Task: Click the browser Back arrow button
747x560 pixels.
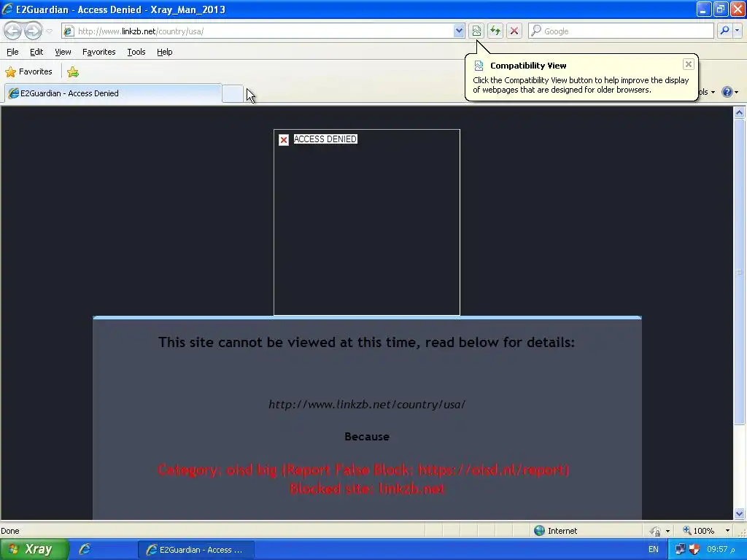Action: click(13, 31)
